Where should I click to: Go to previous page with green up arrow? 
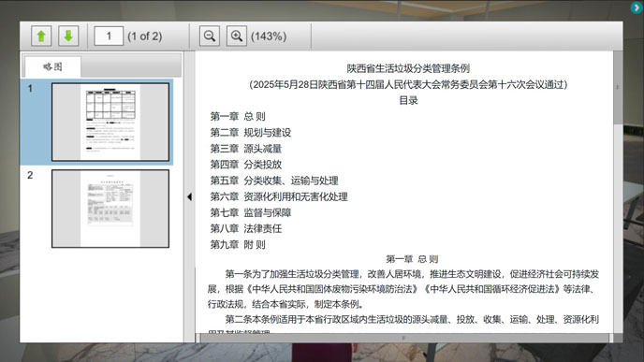(x=41, y=36)
